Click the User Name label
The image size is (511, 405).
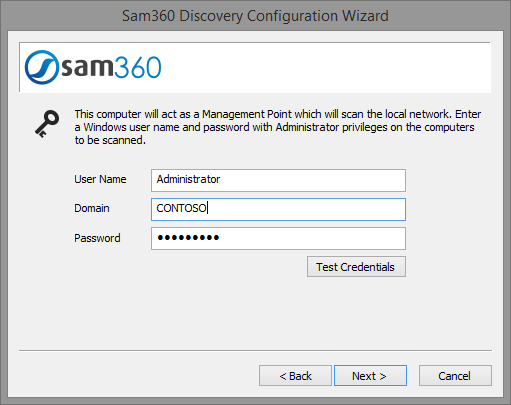(100, 179)
